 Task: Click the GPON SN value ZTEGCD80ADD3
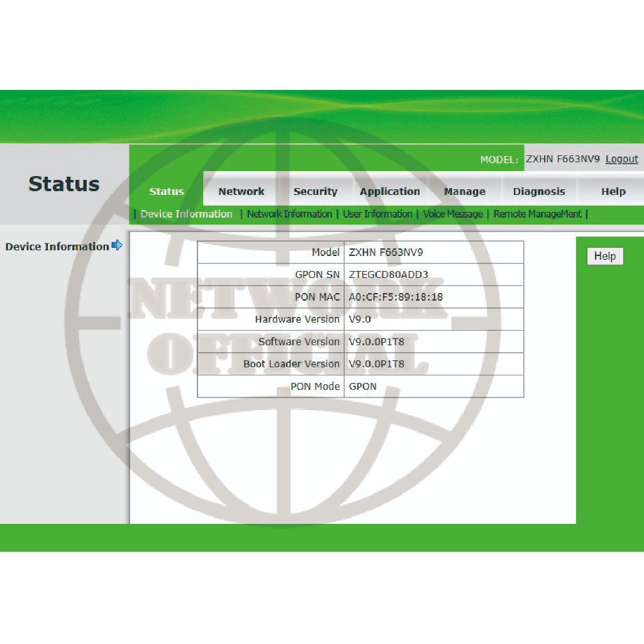[x=389, y=275]
